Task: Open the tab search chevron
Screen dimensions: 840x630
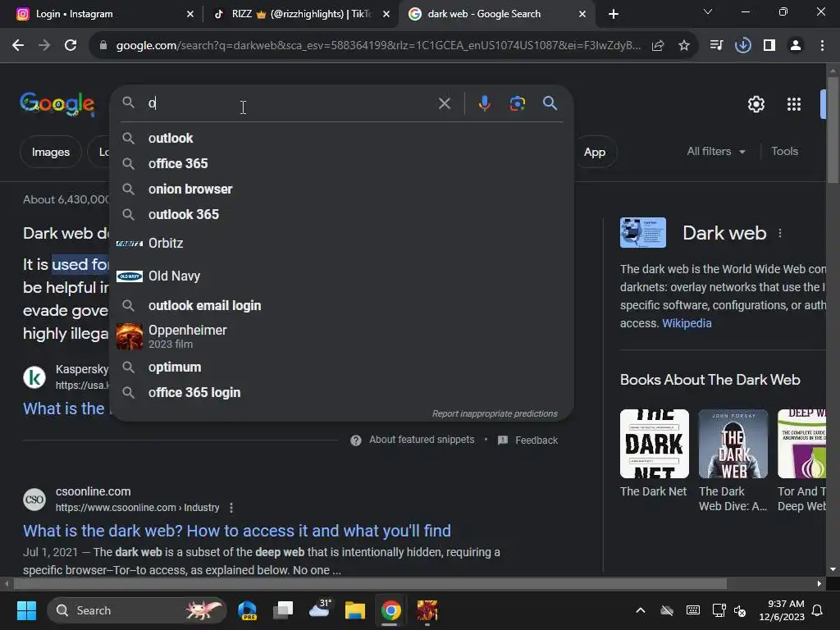Action: pyautogui.click(x=708, y=11)
